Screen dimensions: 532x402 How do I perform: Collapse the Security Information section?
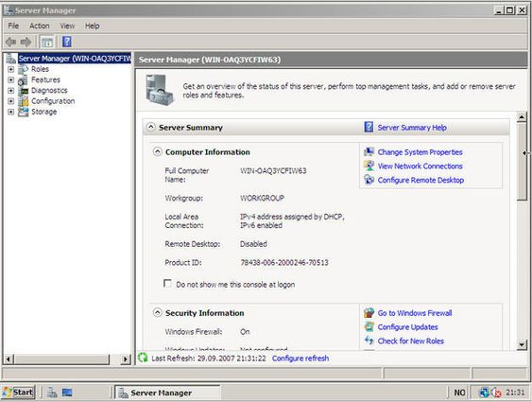(157, 312)
